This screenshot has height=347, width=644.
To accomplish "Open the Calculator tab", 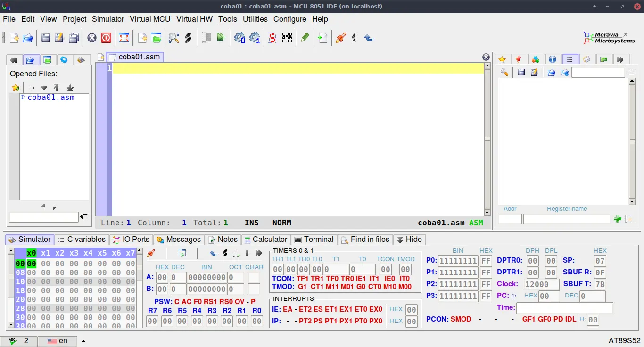I will [266, 240].
